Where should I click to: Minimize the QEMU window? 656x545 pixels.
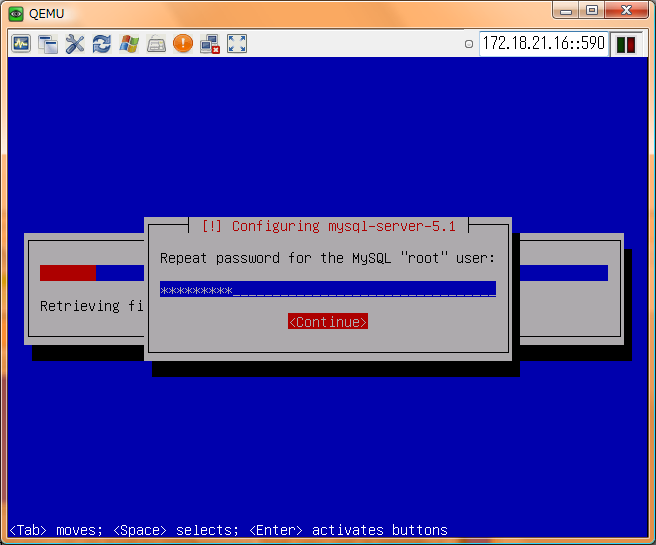[x=566, y=10]
